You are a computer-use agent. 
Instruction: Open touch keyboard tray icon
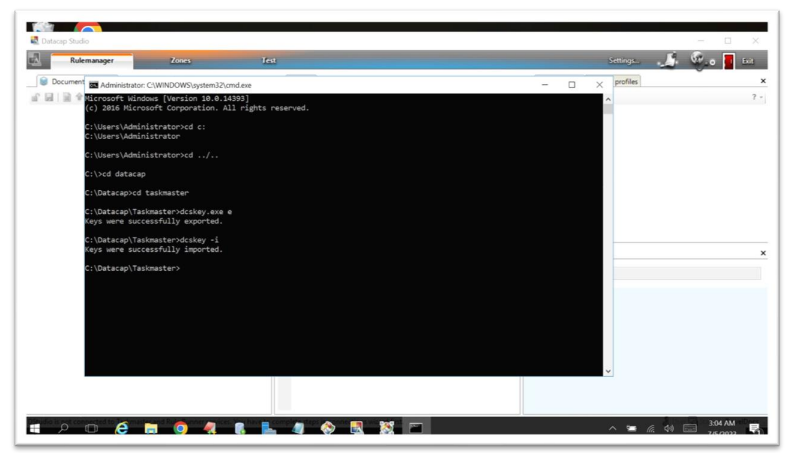point(690,428)
